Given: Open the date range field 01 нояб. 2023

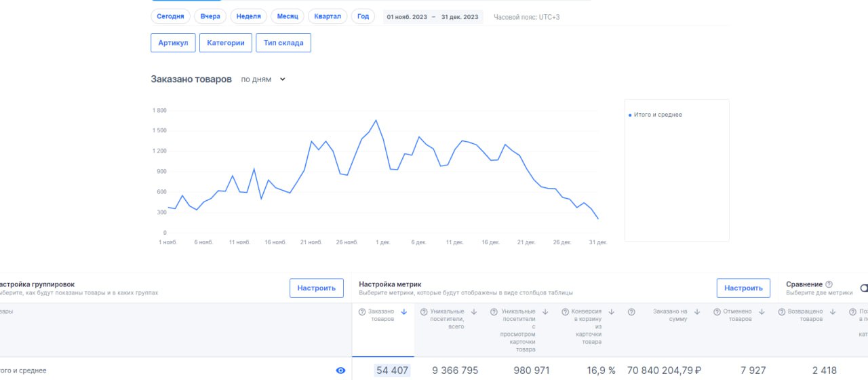Looking at the screenshot, I should [407, 17].
